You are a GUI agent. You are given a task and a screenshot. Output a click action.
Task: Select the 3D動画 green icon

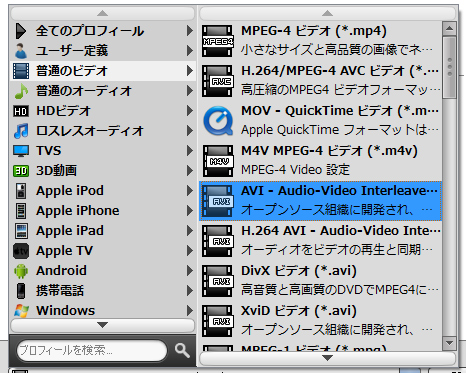point(21,171)
